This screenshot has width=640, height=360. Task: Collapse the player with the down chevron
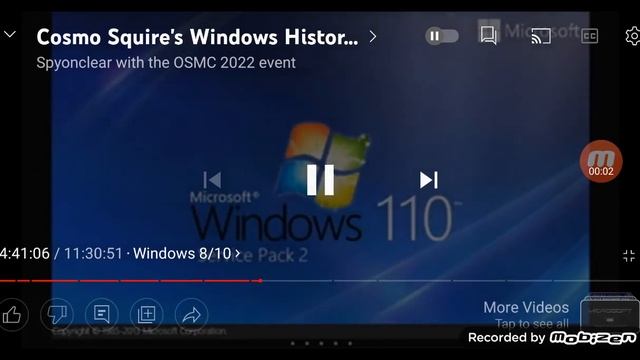coord(9,35)
